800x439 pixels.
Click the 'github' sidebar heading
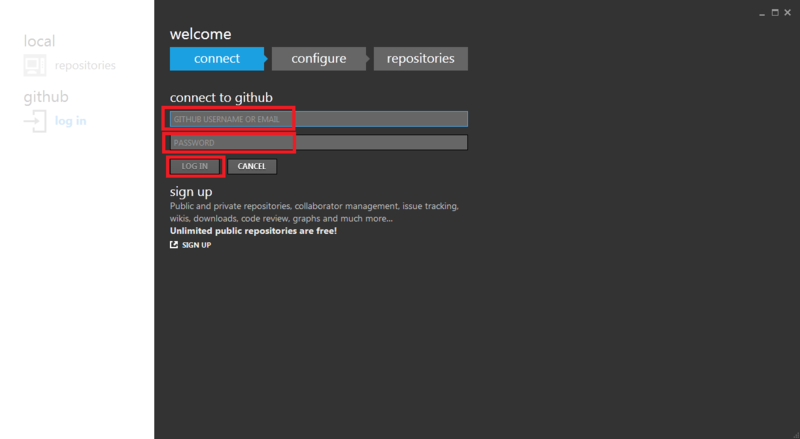coord(46,97)
